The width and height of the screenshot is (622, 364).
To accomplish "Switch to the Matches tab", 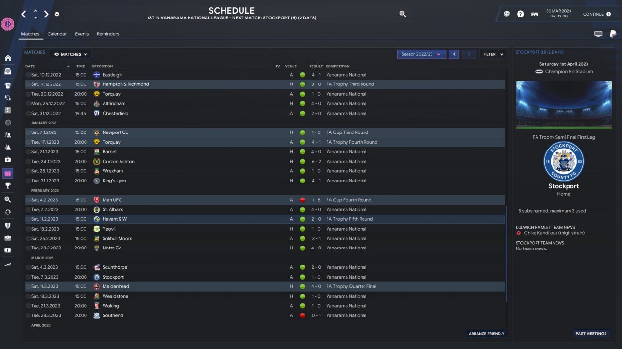I will point(30,34).
